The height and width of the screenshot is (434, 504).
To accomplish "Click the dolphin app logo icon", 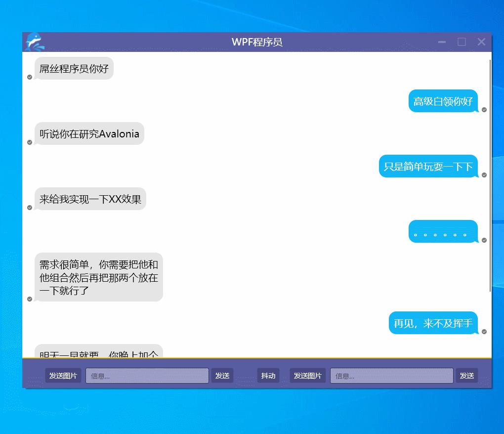I will coord(35,42).
